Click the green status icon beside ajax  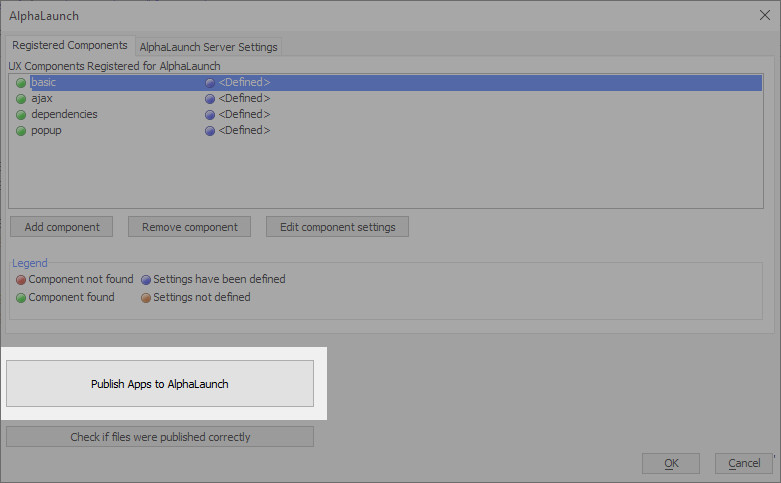click(x=21, y=99)
